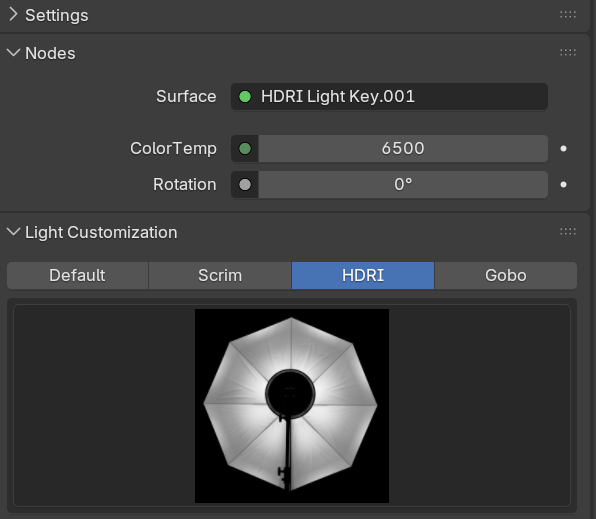Click the umbrella softbox HDRI preview thumbnail
The width and height of the screenshot is (596, 519).
pyautogui.click(x=292, y=406)
